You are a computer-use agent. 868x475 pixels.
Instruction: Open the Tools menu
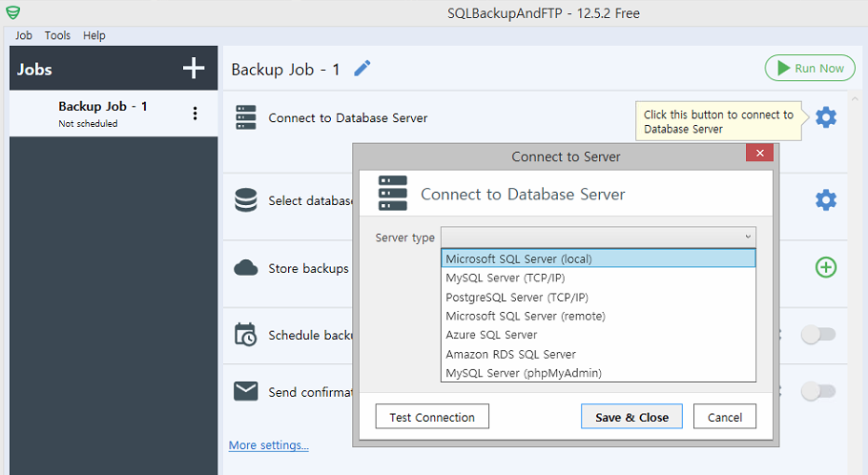[57, 35]
